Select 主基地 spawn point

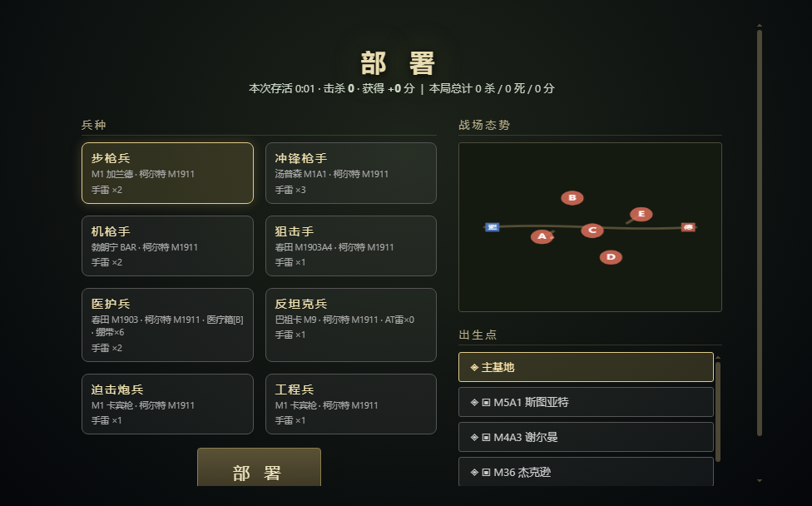pos(586,367)
